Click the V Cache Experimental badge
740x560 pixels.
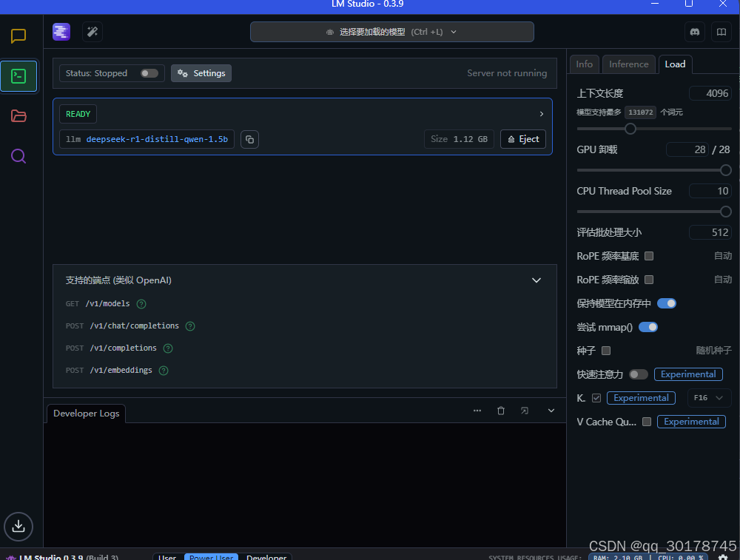click(691, 422)
